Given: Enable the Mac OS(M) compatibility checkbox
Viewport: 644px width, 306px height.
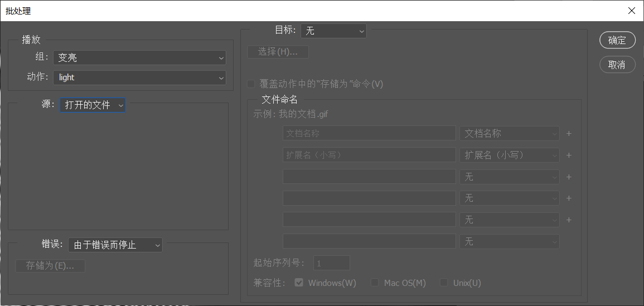Looking at the screenshot, I should 375,283.
